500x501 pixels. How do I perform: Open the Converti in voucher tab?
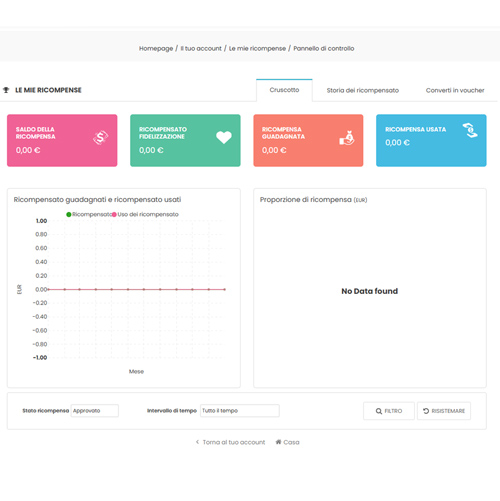(x=455, y=90)
